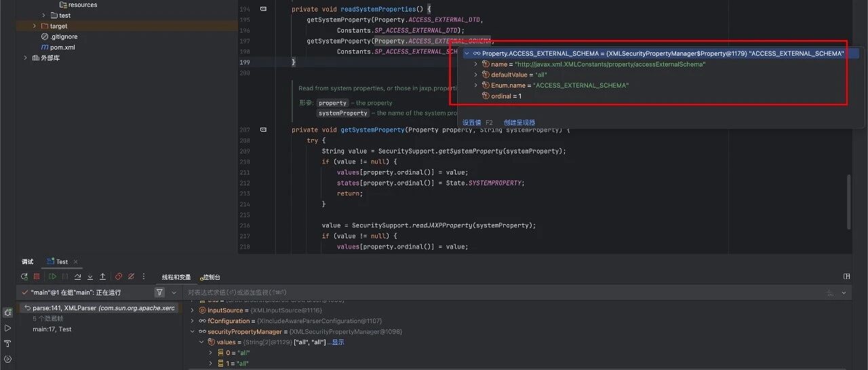Expand the name field in popup
This screenshot has width=868, height=370.
[475, 64]
